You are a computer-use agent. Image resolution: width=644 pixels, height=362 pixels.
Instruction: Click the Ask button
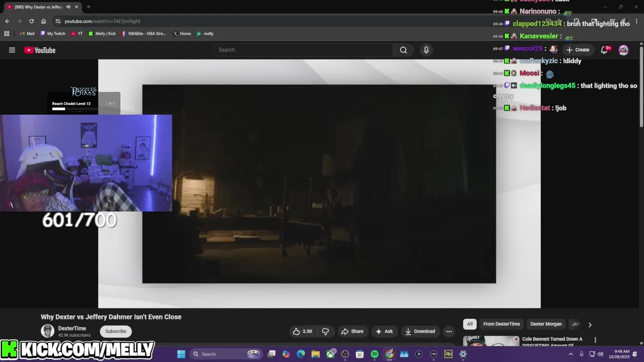tap(384, 331)
